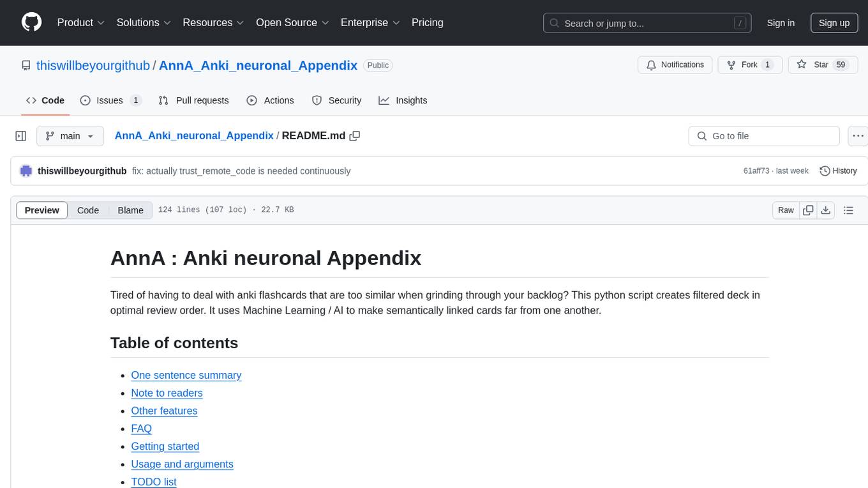Sign in to GitHub
This screenshot has height=488, width=868.
tap(781, 23)
